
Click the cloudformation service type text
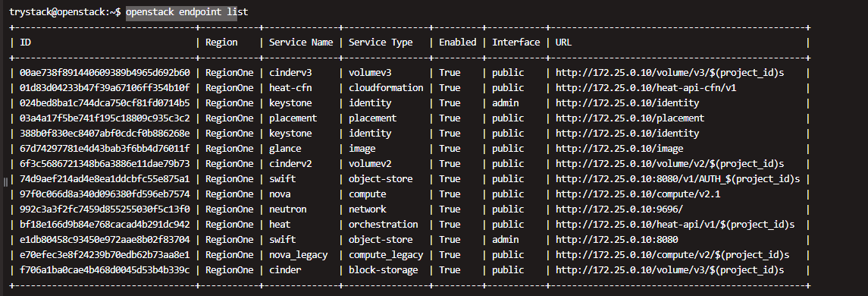(386, 87)
